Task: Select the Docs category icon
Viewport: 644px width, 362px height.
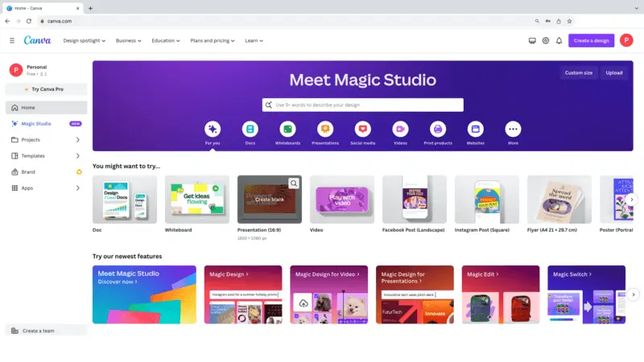Action: 250,130
